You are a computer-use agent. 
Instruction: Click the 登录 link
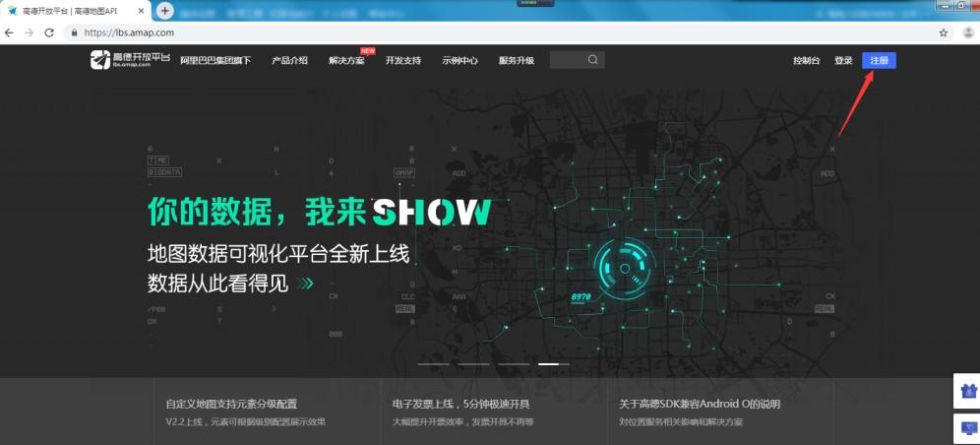pos(843,61)
